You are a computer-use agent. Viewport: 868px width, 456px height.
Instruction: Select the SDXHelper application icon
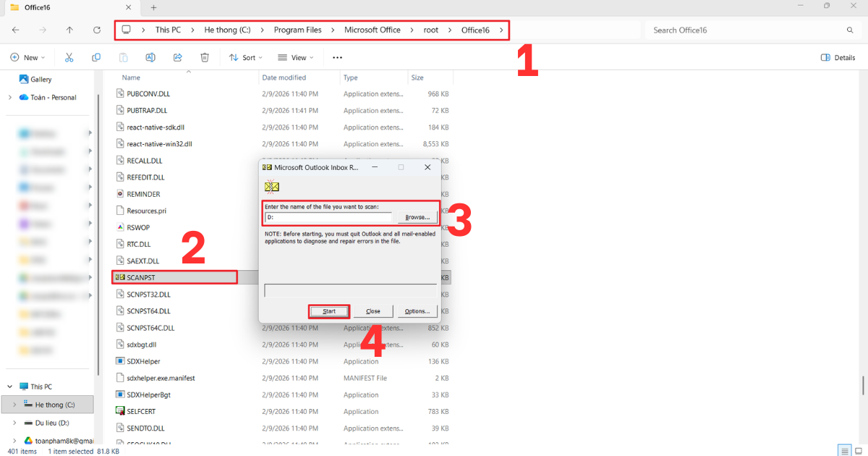coord(121,361)
